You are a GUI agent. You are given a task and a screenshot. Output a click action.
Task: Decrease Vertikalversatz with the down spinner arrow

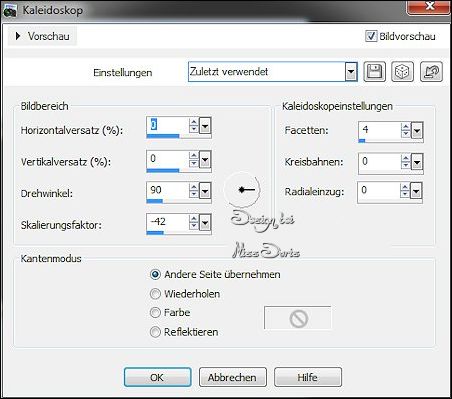(193, 164)
